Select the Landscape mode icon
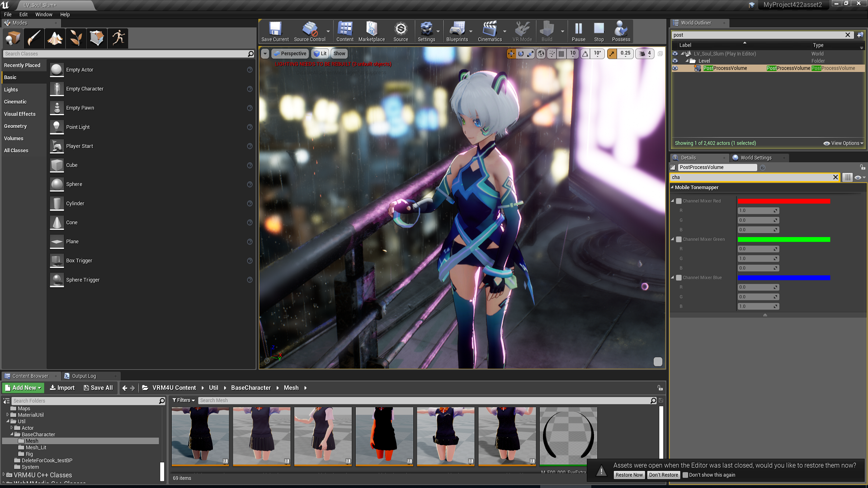Screen dimensions: 868x488 [55, 38]
